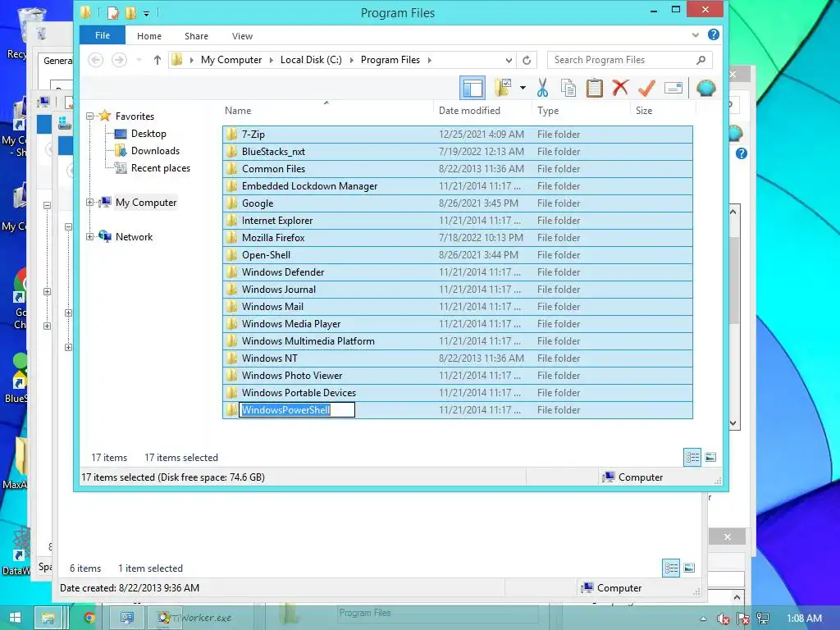Expand the Network tree node
The height and width of the screenshot is (630, 840).
click(89, 236)
